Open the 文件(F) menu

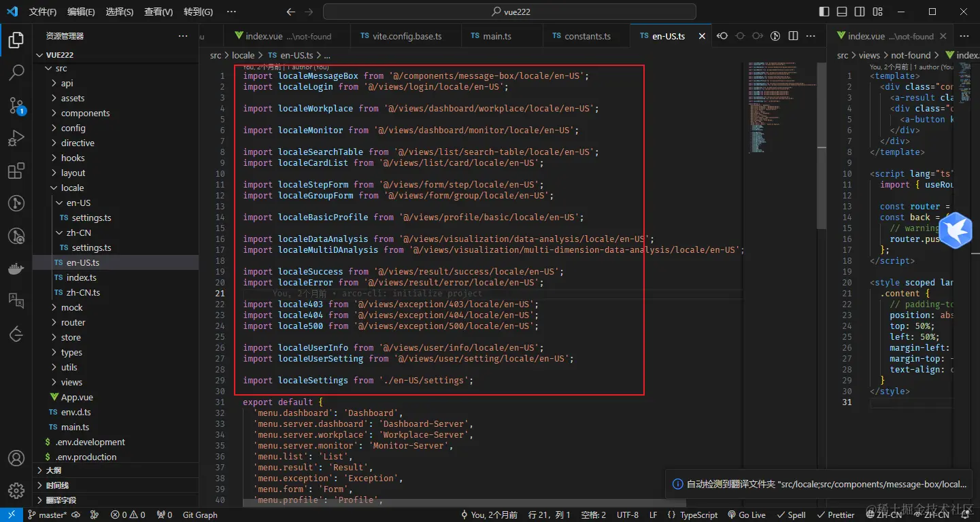tap(43, 12)
